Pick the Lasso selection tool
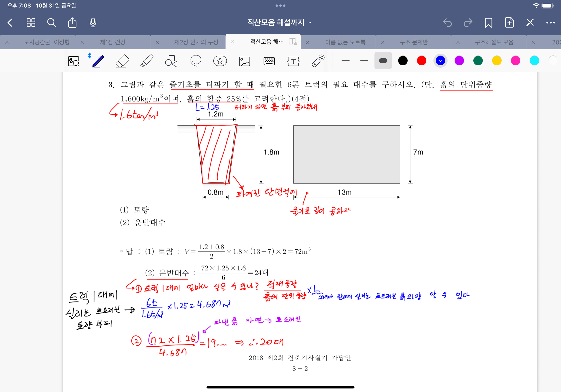Viewport: 561px width, 392px height. (196, 61)
